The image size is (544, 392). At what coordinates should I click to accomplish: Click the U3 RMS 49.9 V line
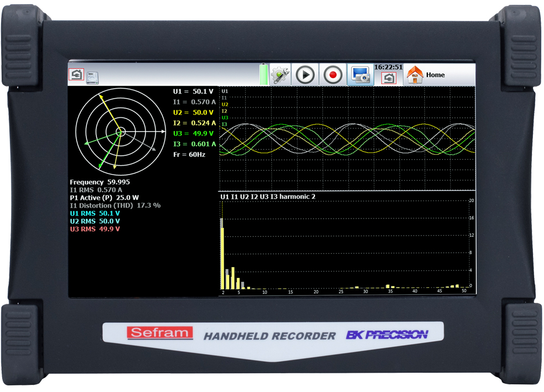coord(95,229)
